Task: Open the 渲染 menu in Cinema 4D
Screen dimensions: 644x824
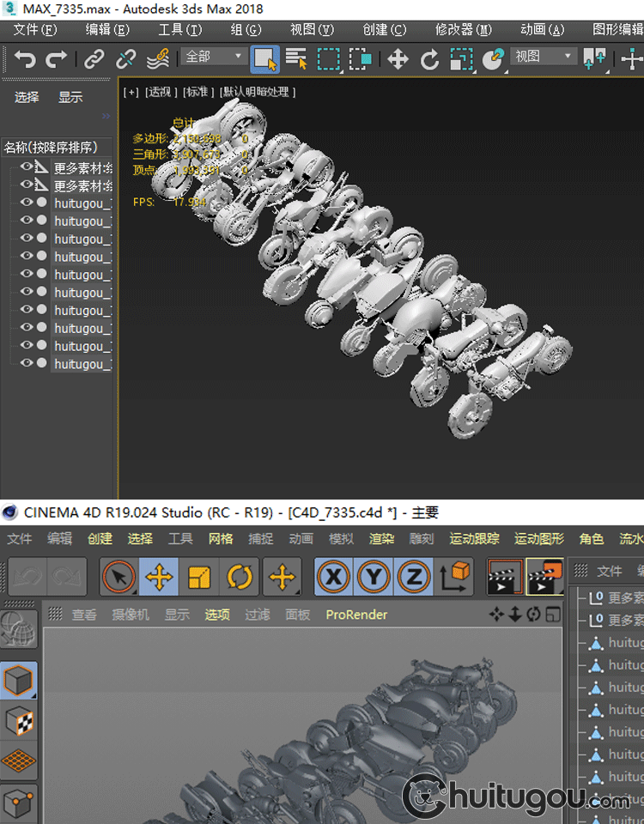Action: (x=381, y=539)
